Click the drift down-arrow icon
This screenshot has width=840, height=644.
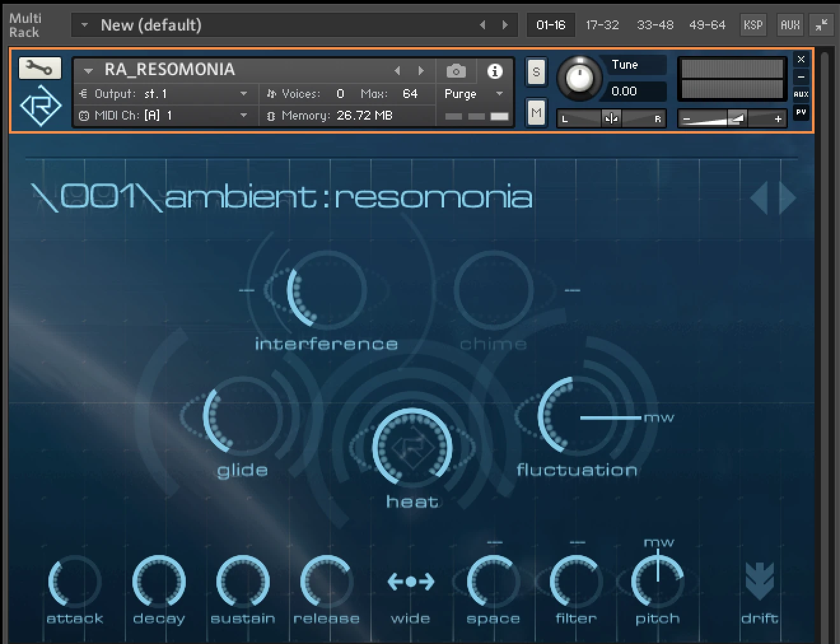click(x=760, y=582)
